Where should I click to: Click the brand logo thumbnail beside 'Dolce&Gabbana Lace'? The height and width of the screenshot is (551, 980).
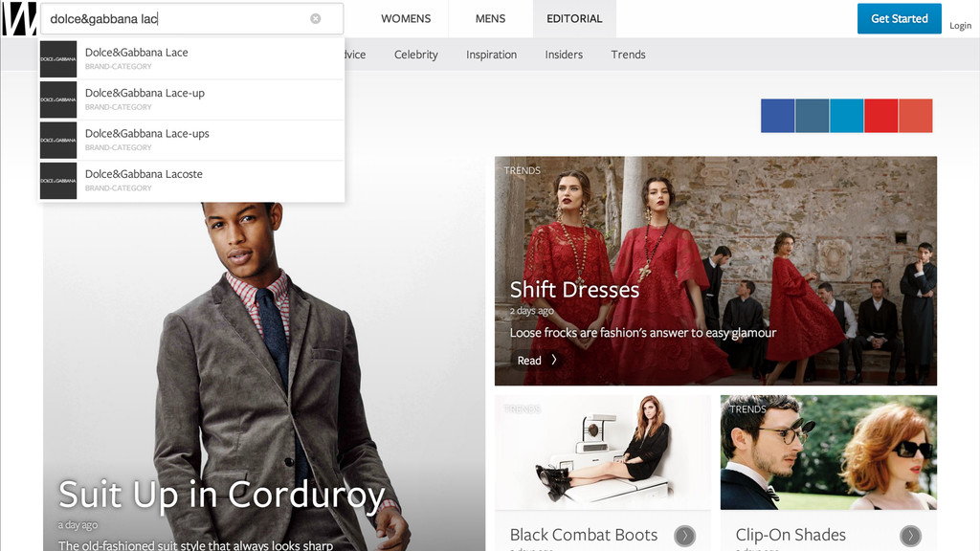[x=58, y=58]
